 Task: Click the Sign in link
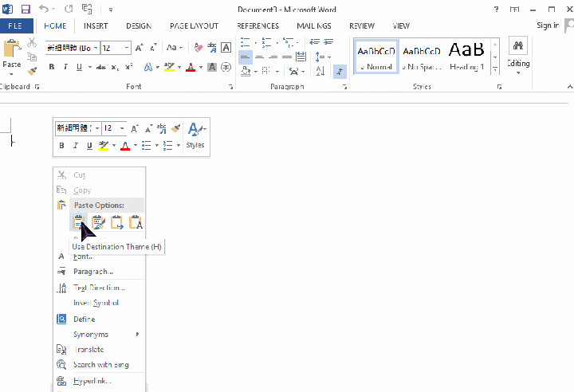tap(548, 25)
